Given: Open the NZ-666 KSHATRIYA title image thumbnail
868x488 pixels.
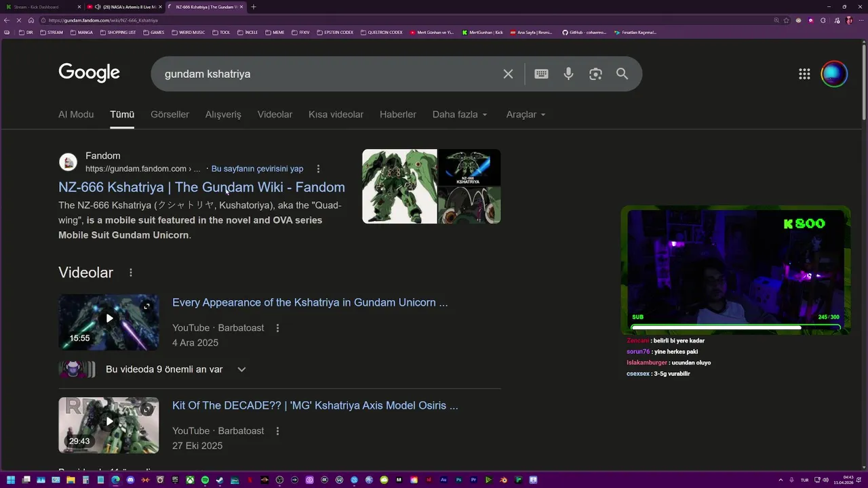Looking at the screenshot, I should click(469, 167).
